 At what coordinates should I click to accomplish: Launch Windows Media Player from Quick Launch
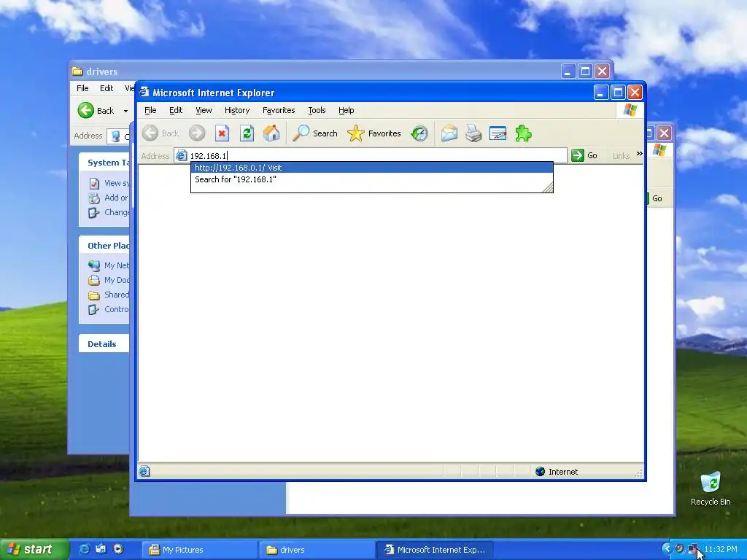118,549
